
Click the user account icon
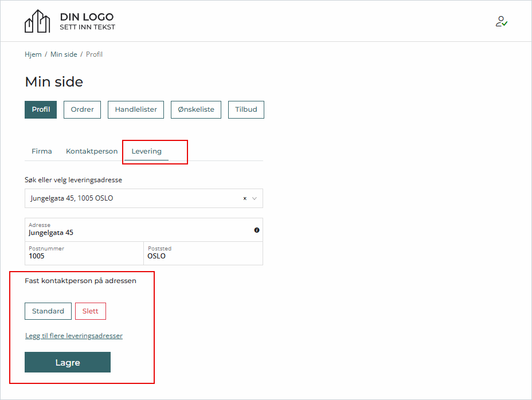501,21
